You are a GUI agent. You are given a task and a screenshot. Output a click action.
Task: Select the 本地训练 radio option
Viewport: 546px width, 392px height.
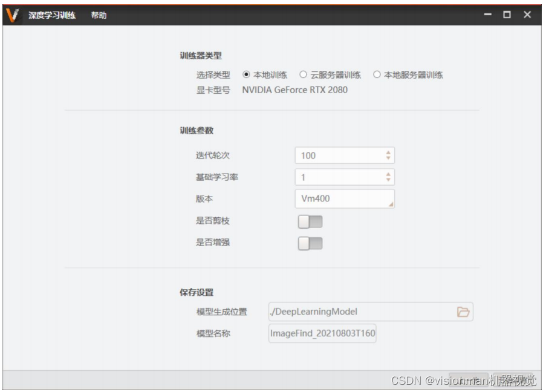coord(246,75)
